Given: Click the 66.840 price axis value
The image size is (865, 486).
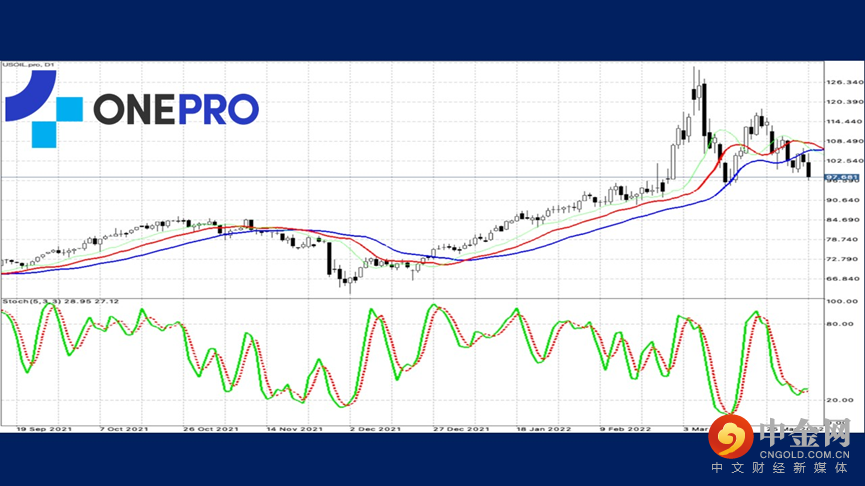Looking at the screenshot, I should 844,279.
